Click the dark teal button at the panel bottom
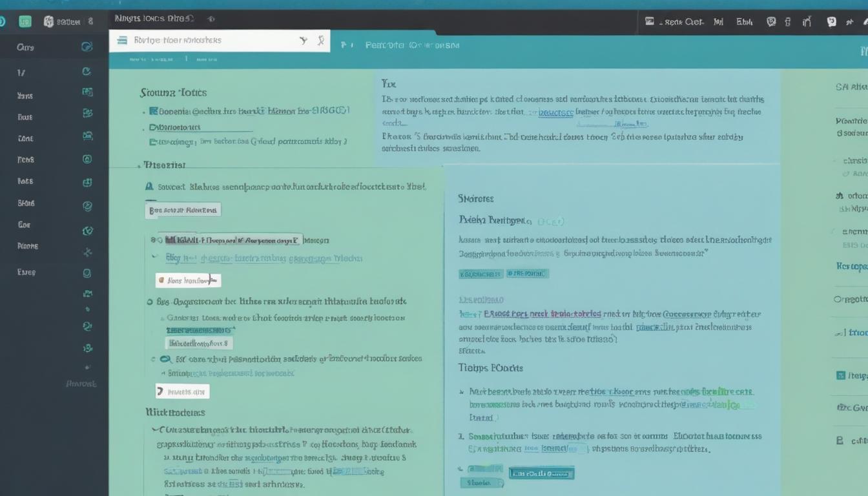This screenshot has width=868, height=496. pos(541,473)
